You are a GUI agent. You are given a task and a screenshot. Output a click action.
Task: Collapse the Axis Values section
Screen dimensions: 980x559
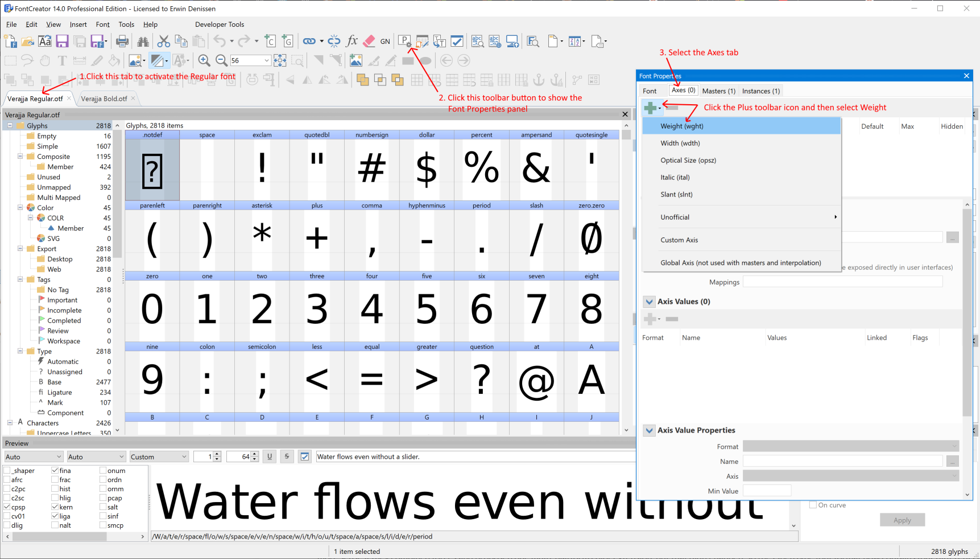[x=649, y=302]
